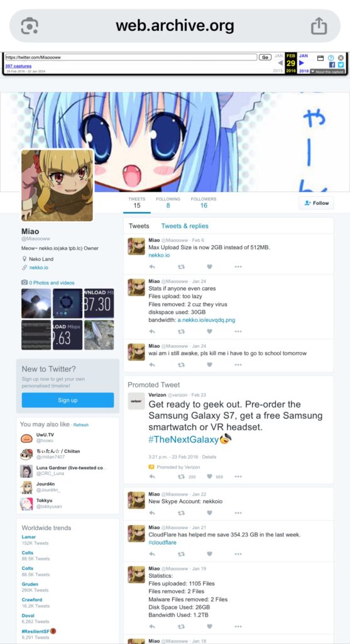
Task: Go to next capture with blue arrow
Action: pos(302,63)
